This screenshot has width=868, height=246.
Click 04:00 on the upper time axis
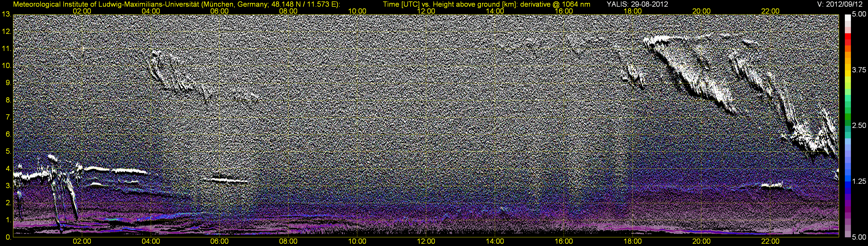pos(151,11)
